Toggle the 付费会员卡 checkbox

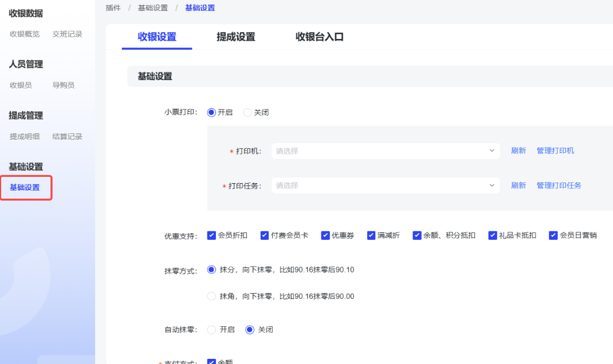(265, 235)
